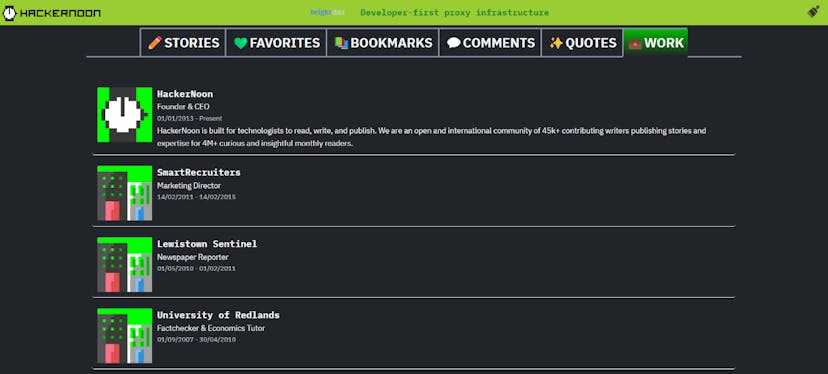View the Comments tab
This screenshot has width=828, height=374.
[x=490, y=43]
